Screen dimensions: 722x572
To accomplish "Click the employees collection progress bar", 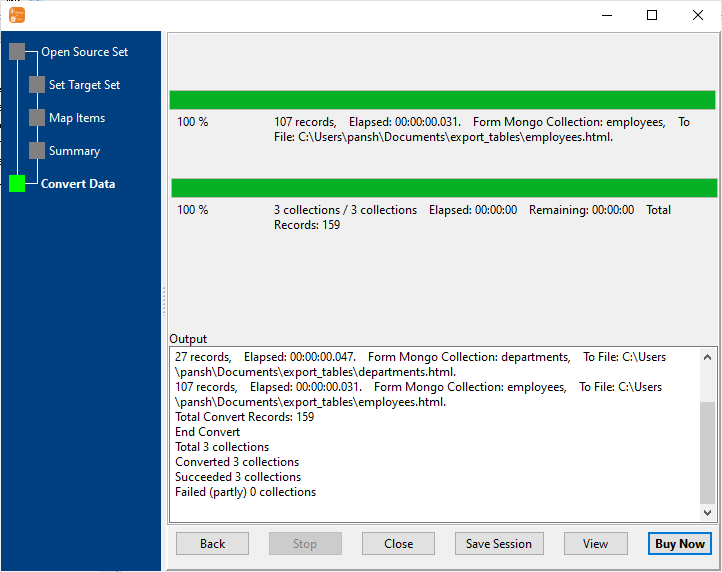I will [x=442, y=100].
